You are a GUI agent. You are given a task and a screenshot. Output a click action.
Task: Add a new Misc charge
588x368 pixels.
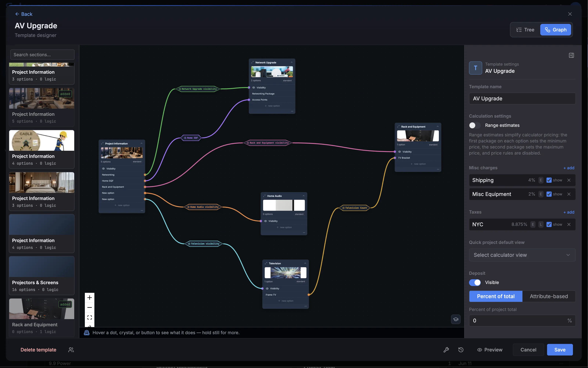[x=569, y=168]
